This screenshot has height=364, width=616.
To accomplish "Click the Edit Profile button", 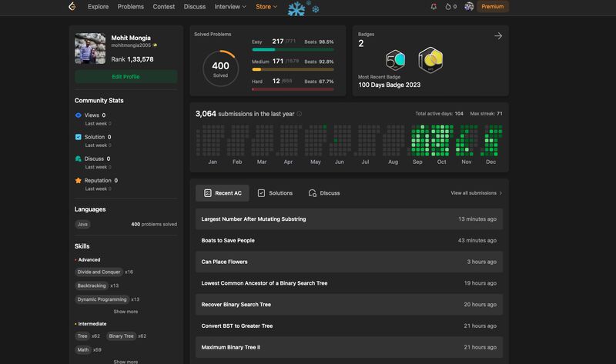I will click(x=126, y=77).
